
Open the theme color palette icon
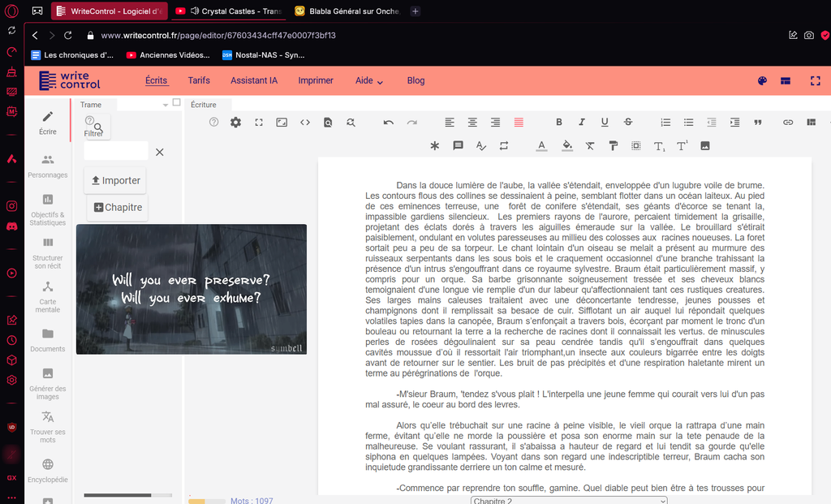[x=762, y=81]
